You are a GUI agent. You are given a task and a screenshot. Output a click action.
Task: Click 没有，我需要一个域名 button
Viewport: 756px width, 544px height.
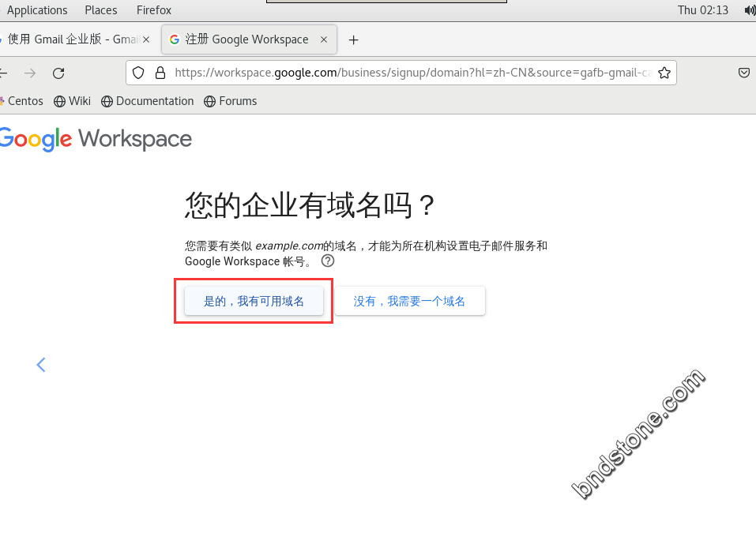410,301
